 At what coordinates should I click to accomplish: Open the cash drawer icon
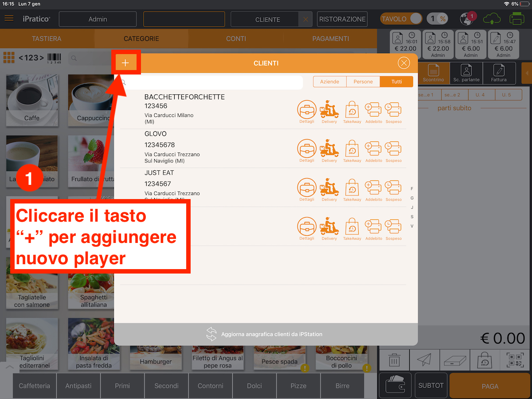[x=454, y=360]
